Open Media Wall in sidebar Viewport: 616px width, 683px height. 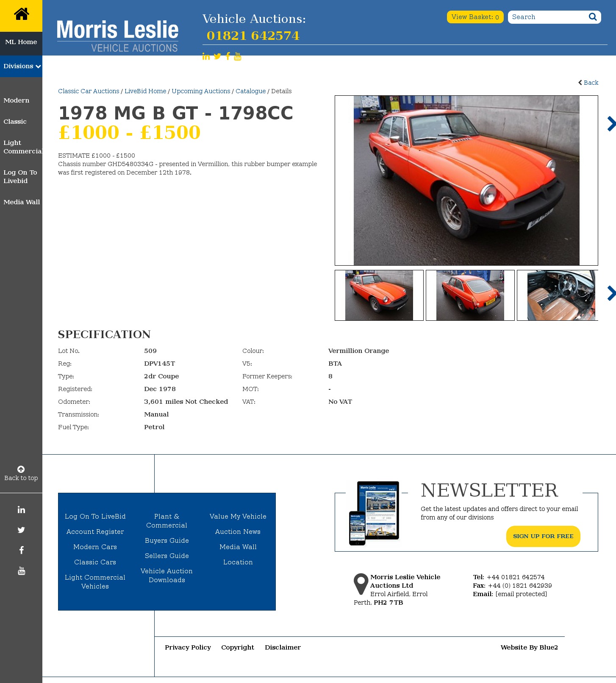pos(22,202)
